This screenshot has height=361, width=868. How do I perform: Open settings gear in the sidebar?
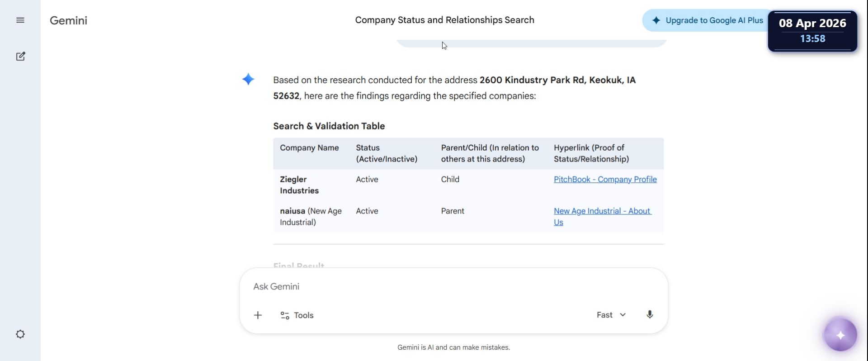point(20,334)
